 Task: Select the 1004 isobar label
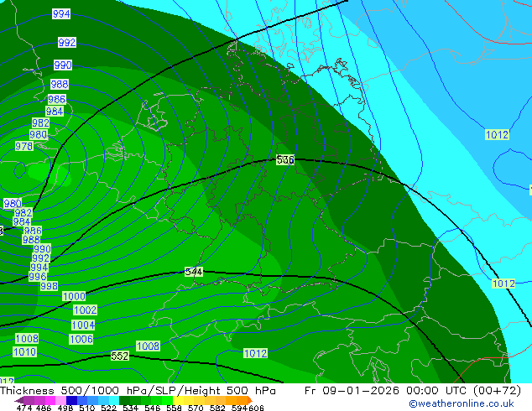(83, 325)
